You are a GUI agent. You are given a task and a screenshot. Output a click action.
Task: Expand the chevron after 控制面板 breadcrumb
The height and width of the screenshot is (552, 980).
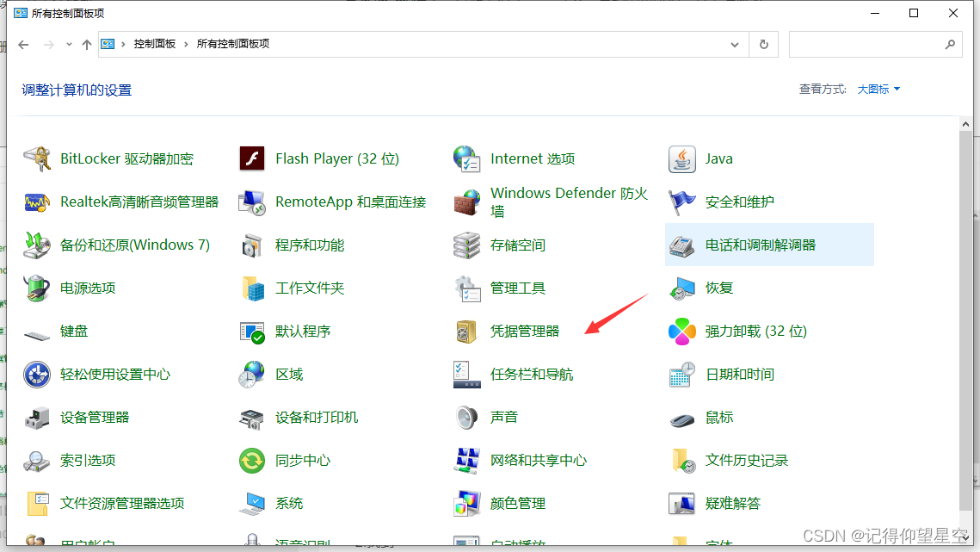click(x=186, y=44)
